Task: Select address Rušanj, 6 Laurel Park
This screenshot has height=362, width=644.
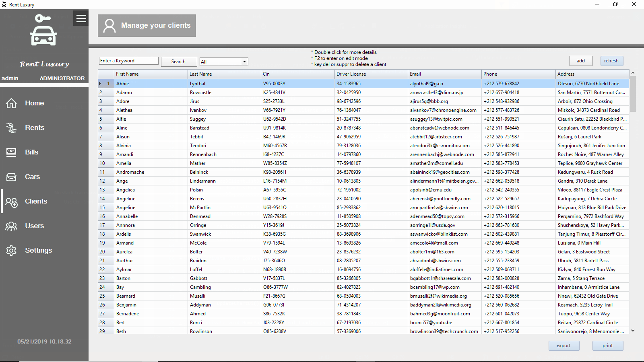Action: (592, 137)
